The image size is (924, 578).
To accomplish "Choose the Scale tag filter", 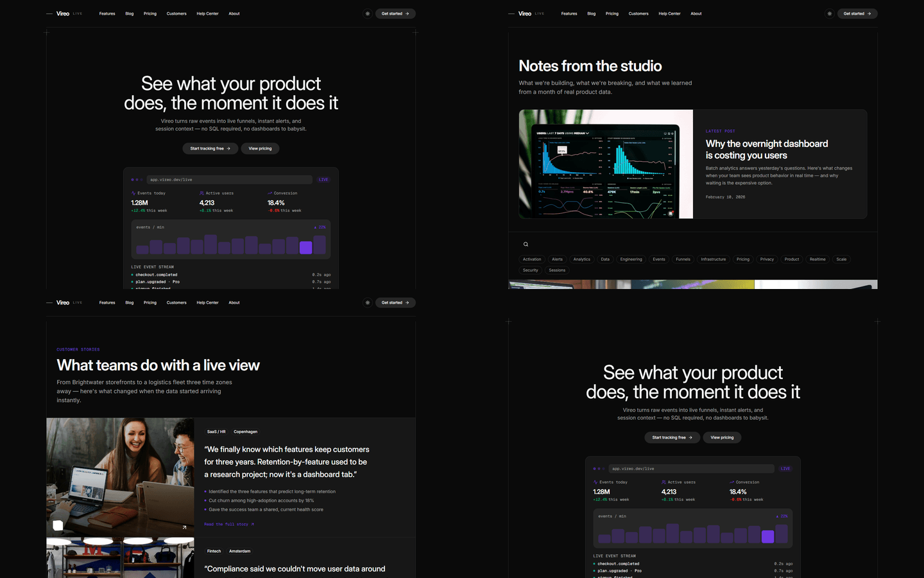I will pos(841,259).
